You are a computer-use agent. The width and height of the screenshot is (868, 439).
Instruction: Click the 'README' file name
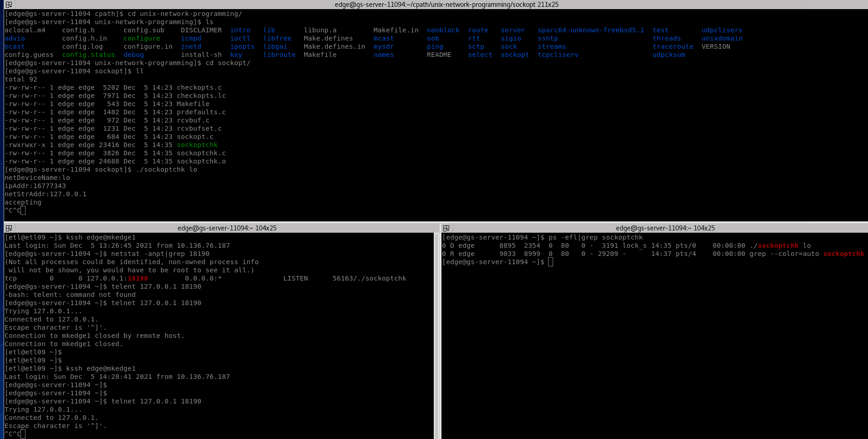coord(439,55)
